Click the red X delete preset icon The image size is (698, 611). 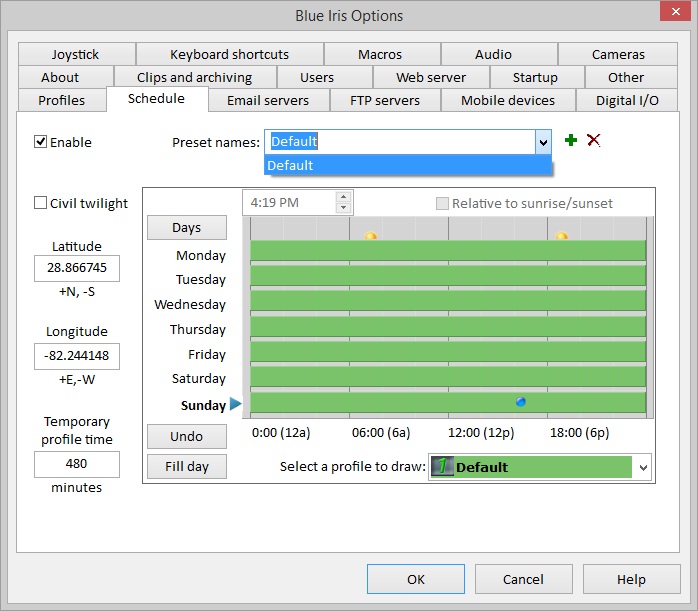593,140
